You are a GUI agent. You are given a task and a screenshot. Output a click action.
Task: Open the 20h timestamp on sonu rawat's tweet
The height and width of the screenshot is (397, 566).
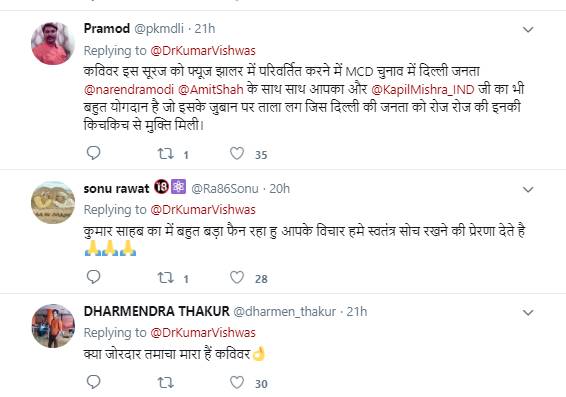(279, 189)
